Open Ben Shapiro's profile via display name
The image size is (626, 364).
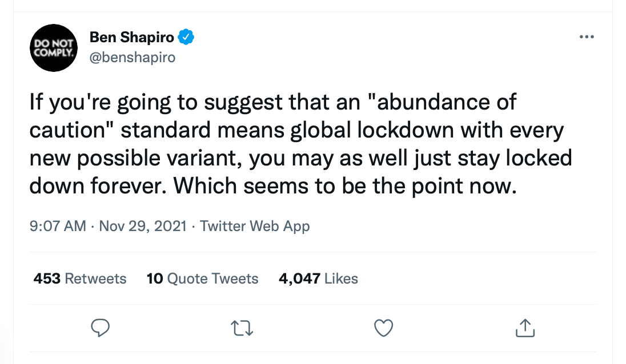131,38
